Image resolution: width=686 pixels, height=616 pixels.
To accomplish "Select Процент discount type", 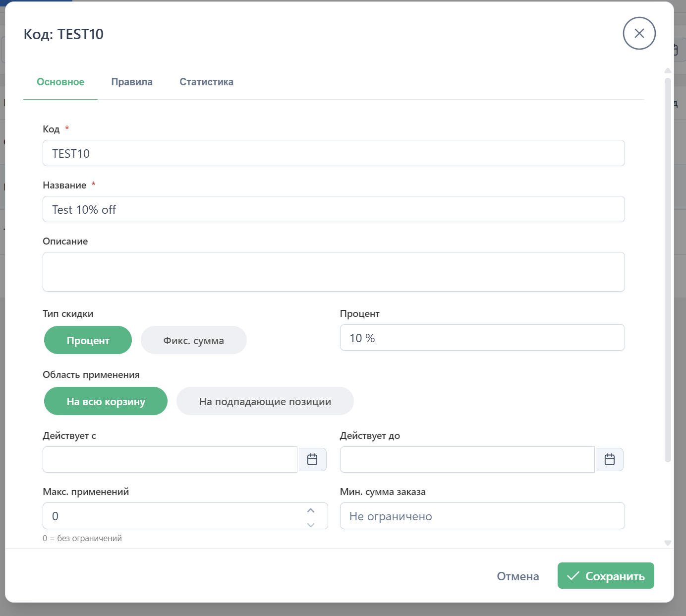I will tap(88, 340).
